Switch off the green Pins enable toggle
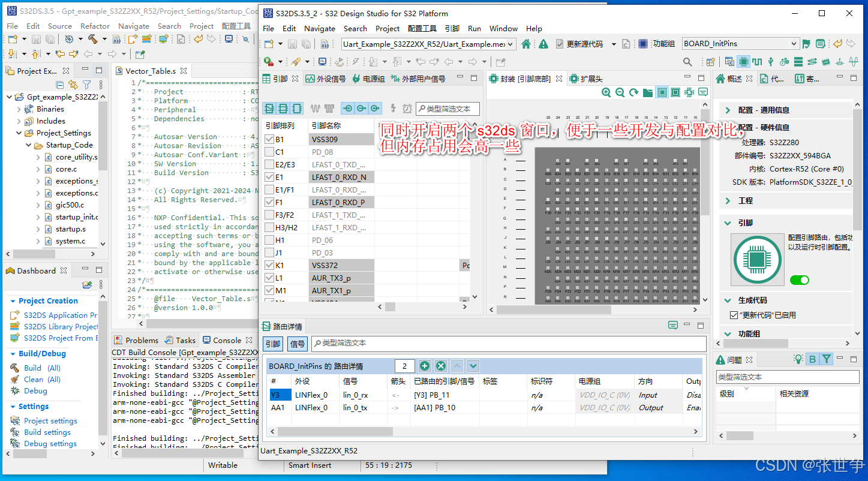868x481 pixels. point(799,280)
